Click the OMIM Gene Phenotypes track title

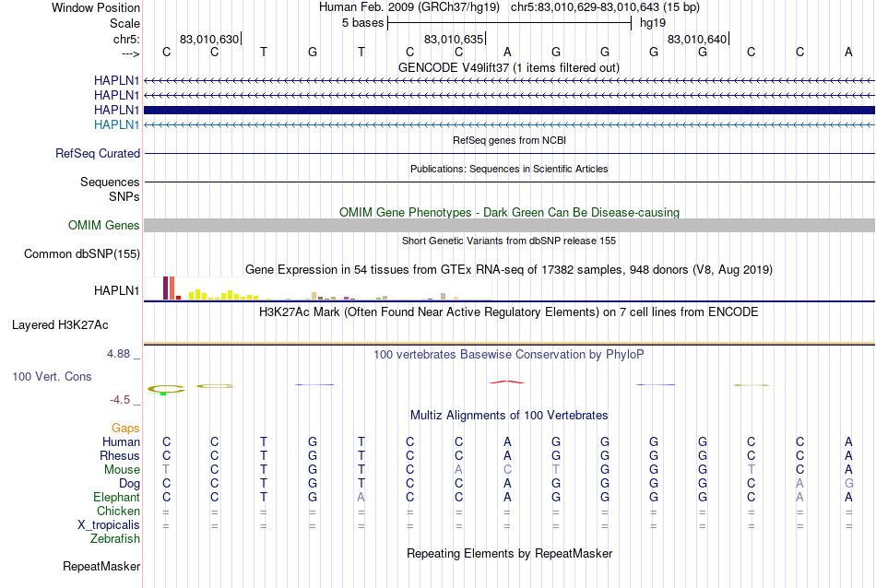pyautogui.click(x=509, y=212)
